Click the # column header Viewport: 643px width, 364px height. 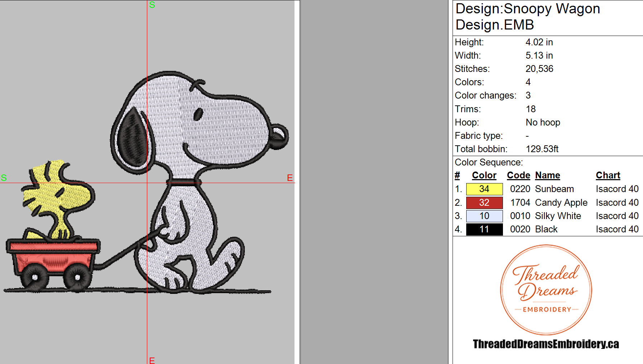pyautogui.click(x=457, y=176)
